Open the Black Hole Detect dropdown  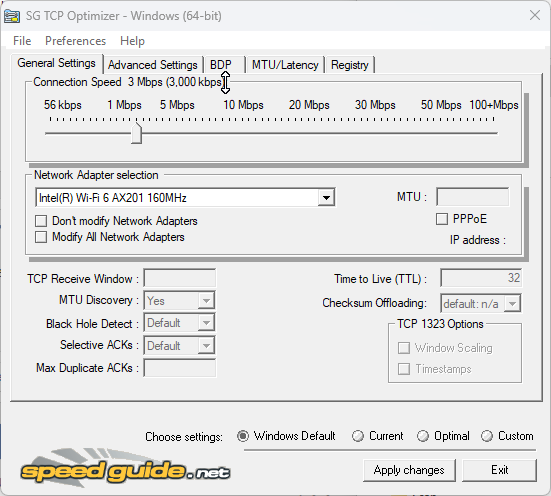(x=206, y=323)
